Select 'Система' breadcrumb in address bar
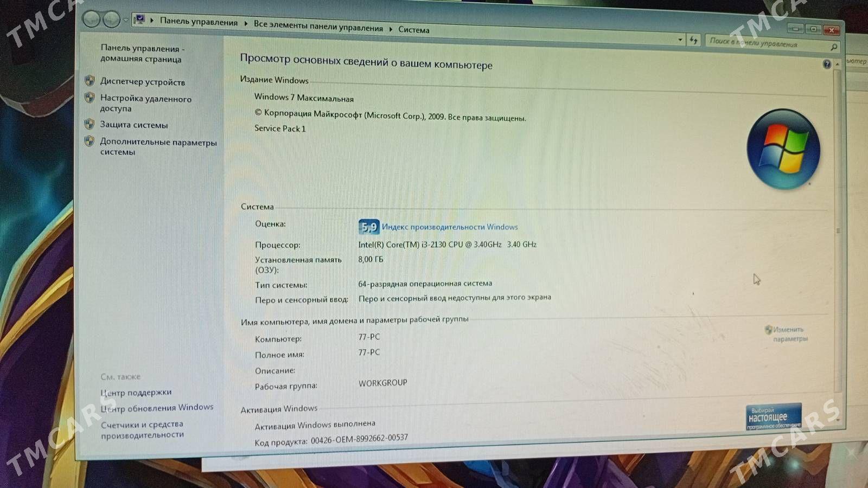Viewport: 868px width, 488px height. click(x=413, y=30)
